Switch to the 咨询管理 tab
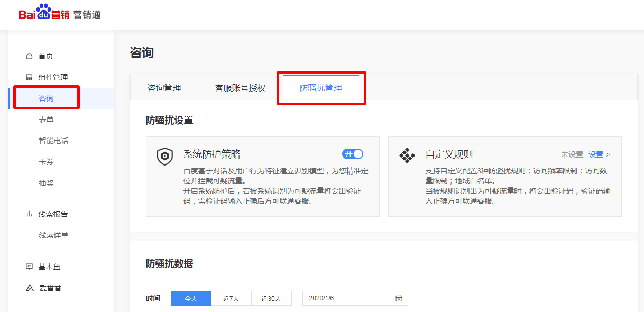The width and height of the screenshot is (644, 312). click(164, 88)
